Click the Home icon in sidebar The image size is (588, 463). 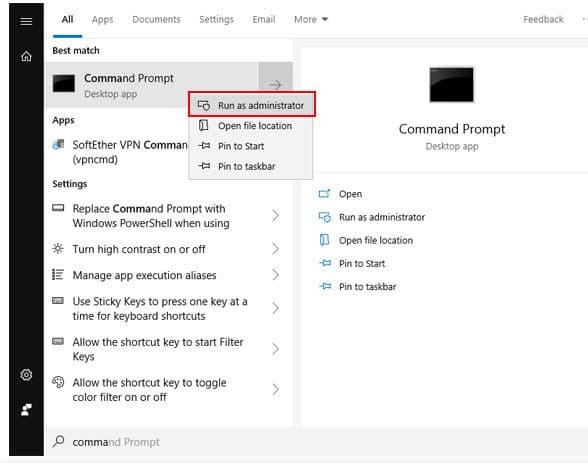[26, 56]
